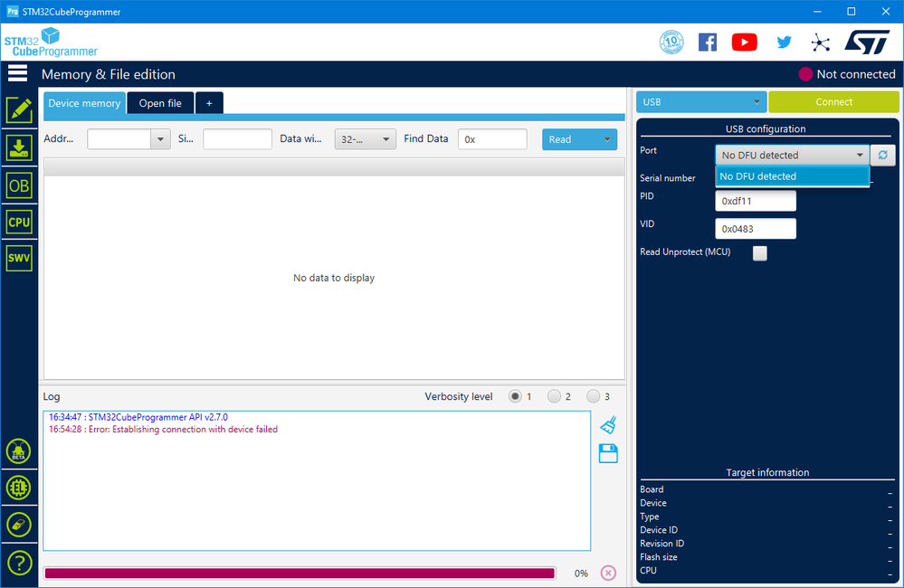904x588 pixels.
Task: Click the 'Revision ID' target info label
Action: coord(661,544)
